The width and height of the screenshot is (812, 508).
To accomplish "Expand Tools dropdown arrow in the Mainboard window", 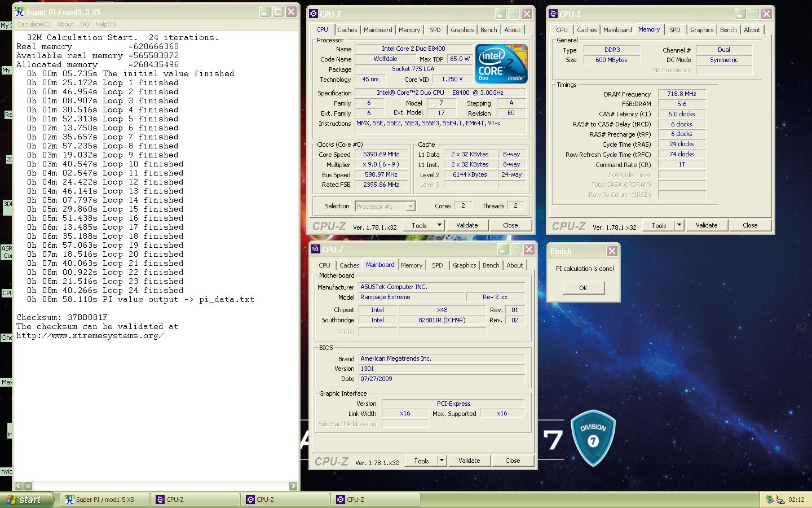I will coord(442,461).
